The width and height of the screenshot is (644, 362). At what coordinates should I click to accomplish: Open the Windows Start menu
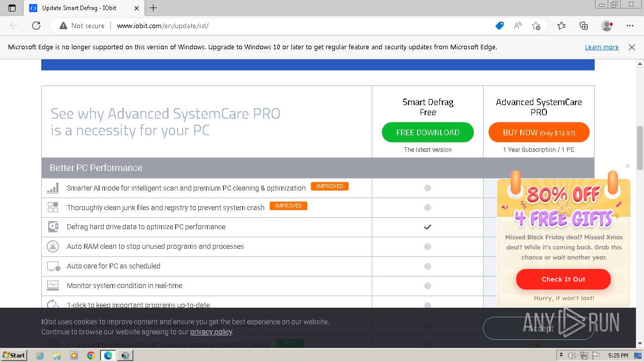tap(14, 355)
